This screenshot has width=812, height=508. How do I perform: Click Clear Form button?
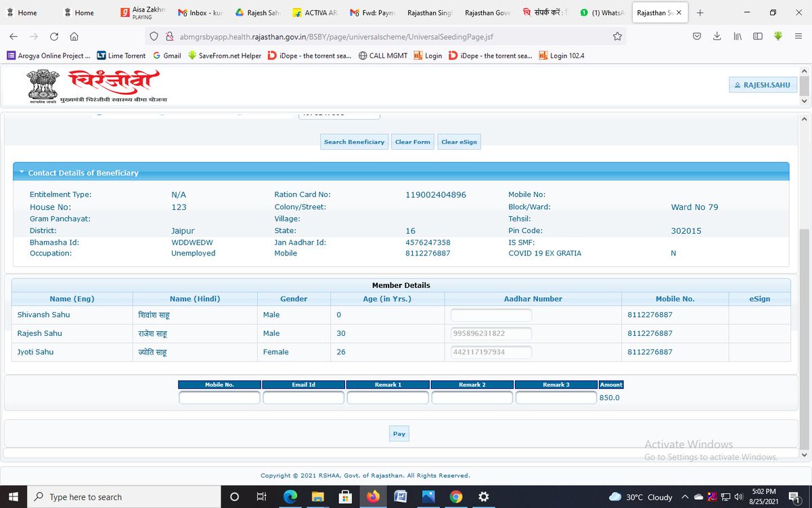[413, 142]
